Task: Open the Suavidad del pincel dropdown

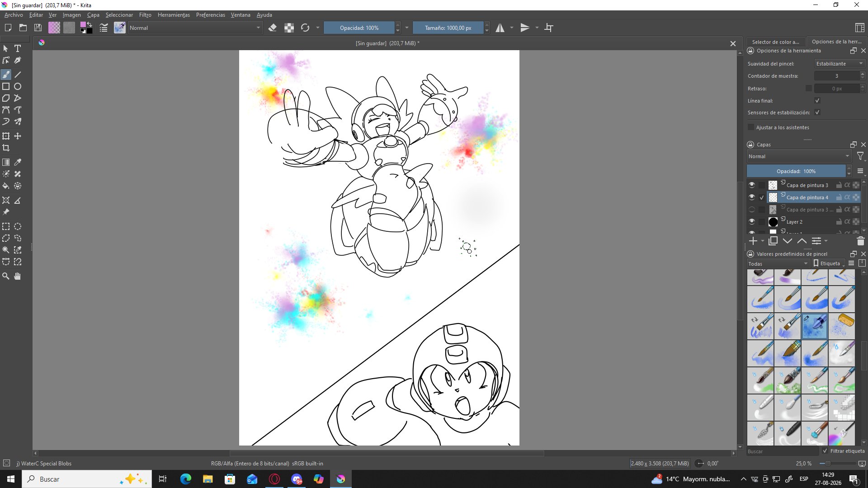Action: [x=840, y=64]
